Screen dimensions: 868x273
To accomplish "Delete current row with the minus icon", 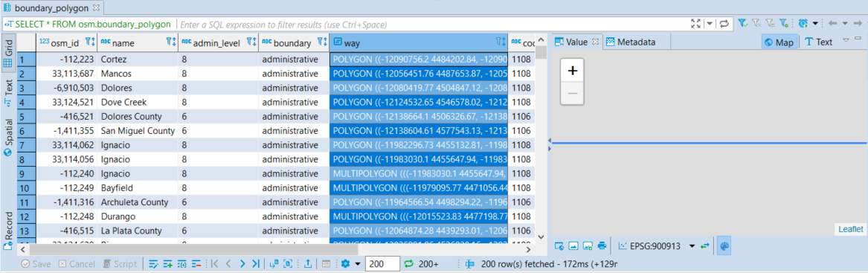I will 196,264.
